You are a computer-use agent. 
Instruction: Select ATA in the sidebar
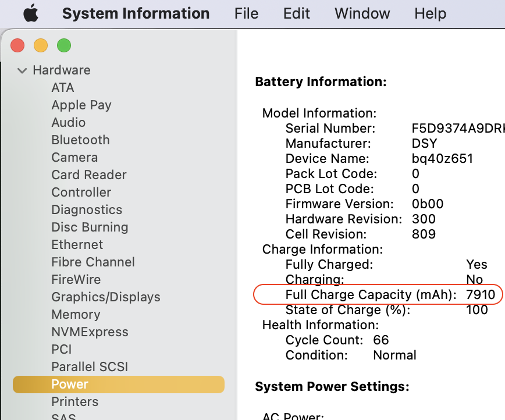pos(63,88)
